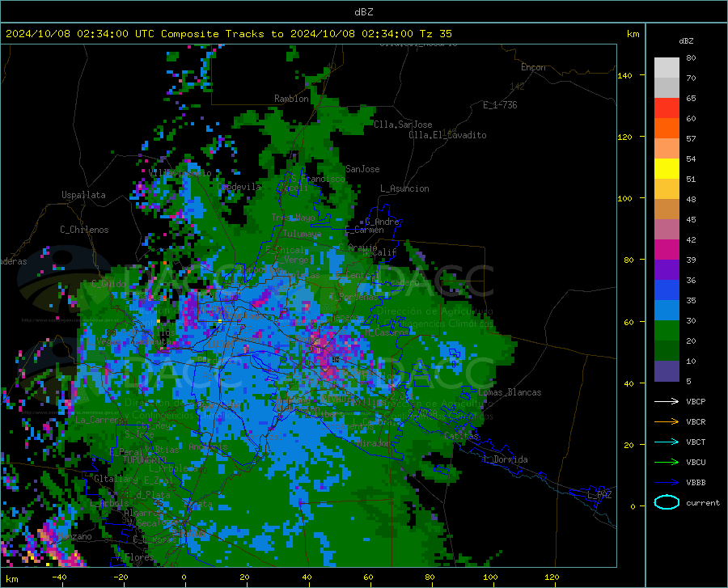Viewport: 728px width, 588px height.
Task: Click the green VBCU arrow legend icon
Action: tap(667, 463)
